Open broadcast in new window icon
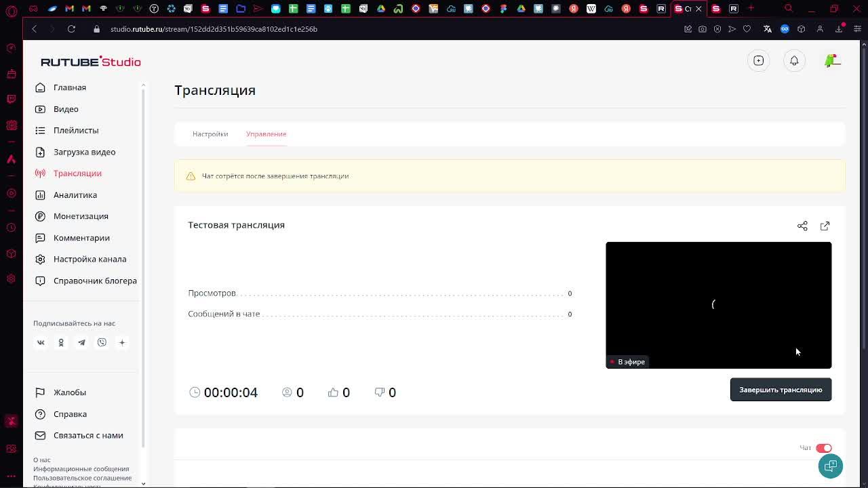This screenshot has width=868, height=488. click(x=825, y=226)
